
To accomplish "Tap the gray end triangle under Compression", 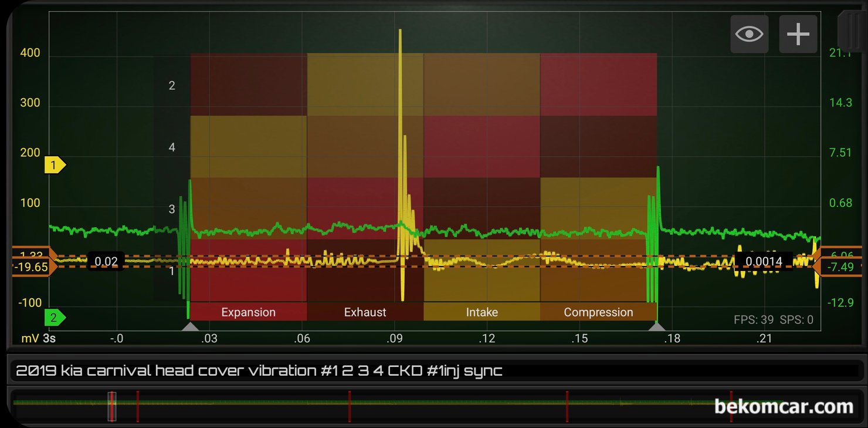I will click(657, 326).
